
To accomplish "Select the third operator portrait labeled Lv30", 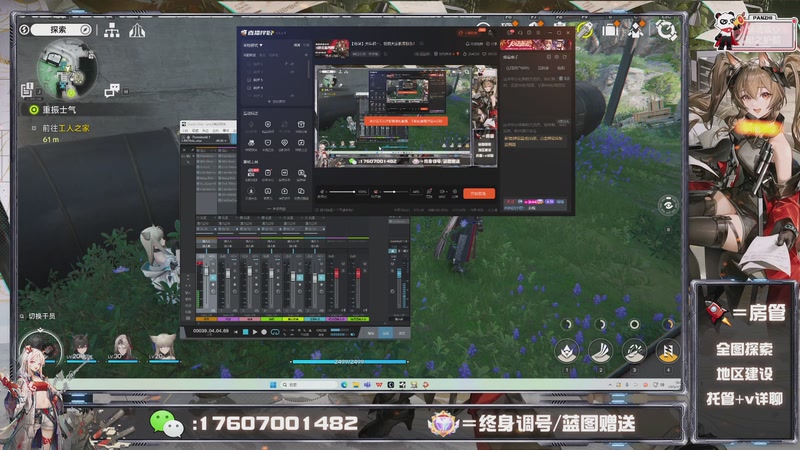I will click(122, 346).
